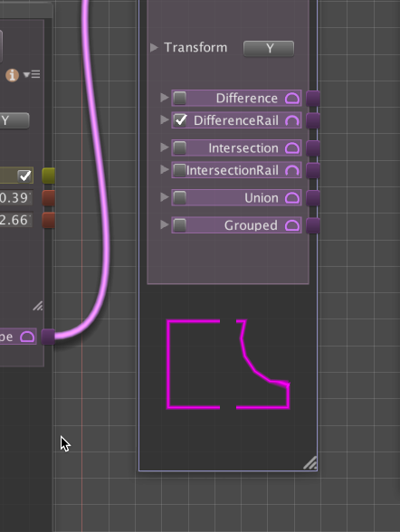Screen dimensions: 400x532
Task: Click the Intersection output shape icon
Action: [x=292, y=148]
